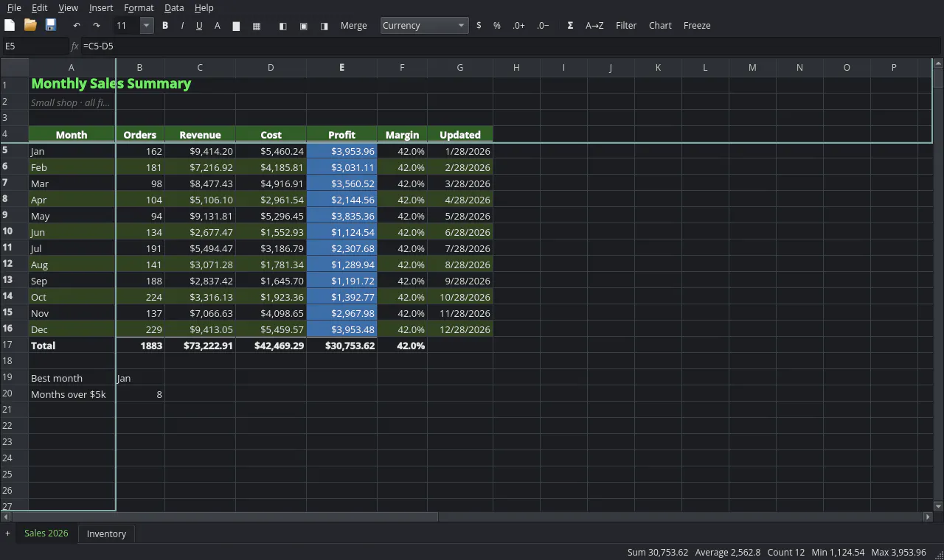Align cell content left

pyautogui.click(x=282, y=25)
